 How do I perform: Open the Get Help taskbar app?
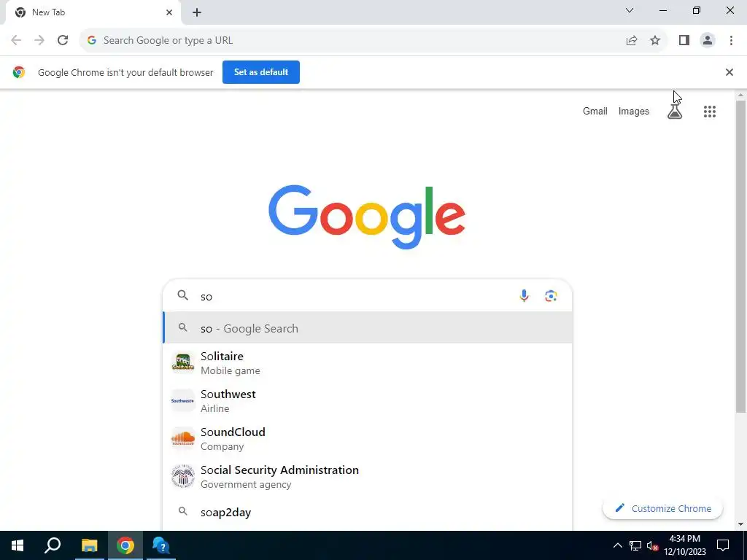pos(161,545)
